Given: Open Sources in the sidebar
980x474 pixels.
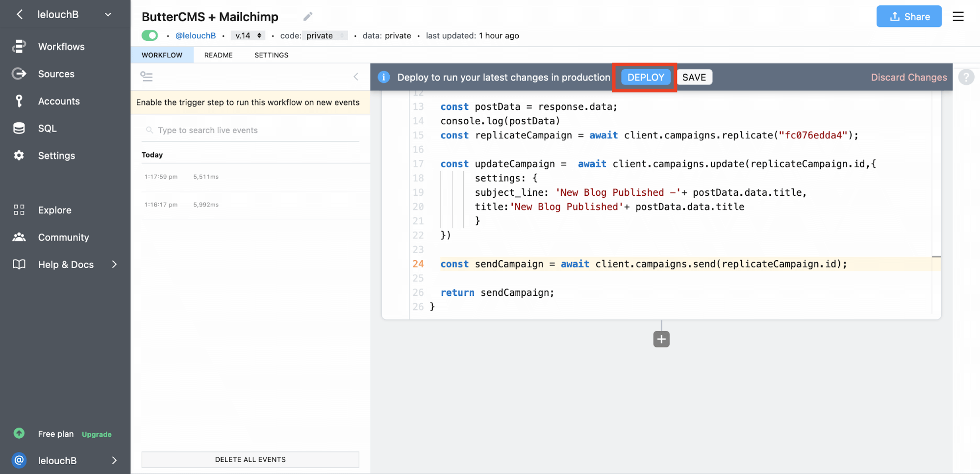Looking at the screenshot, I should point(56,74).
